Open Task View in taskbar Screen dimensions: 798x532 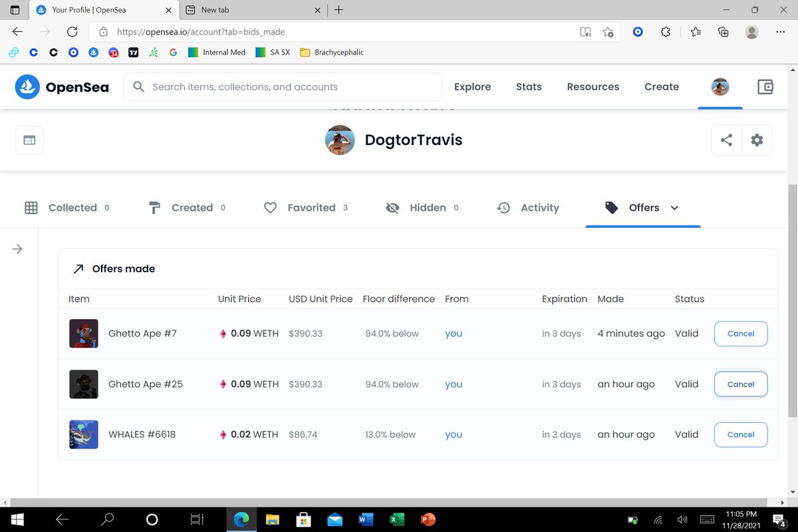coord(197,519)
